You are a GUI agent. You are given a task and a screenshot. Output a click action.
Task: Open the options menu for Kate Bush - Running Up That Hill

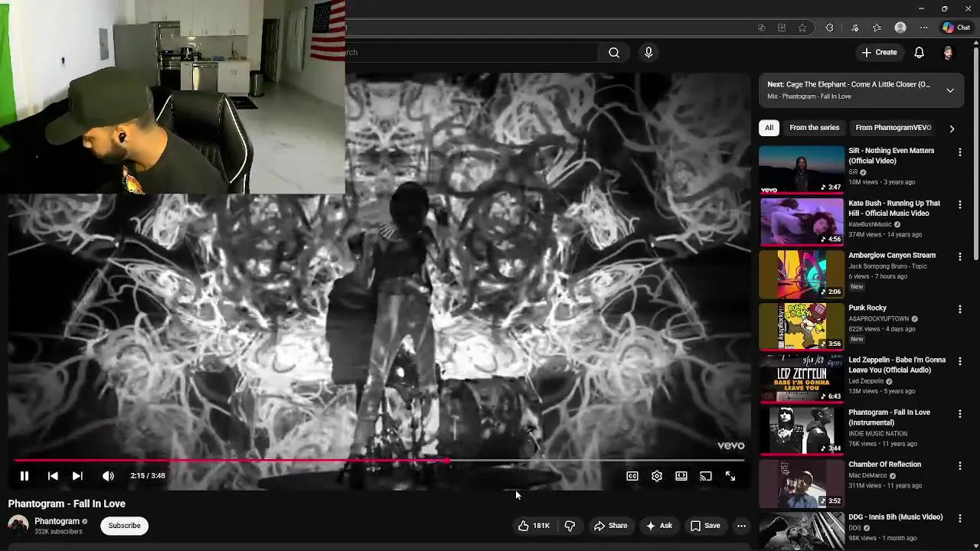[x=960, y=204]
